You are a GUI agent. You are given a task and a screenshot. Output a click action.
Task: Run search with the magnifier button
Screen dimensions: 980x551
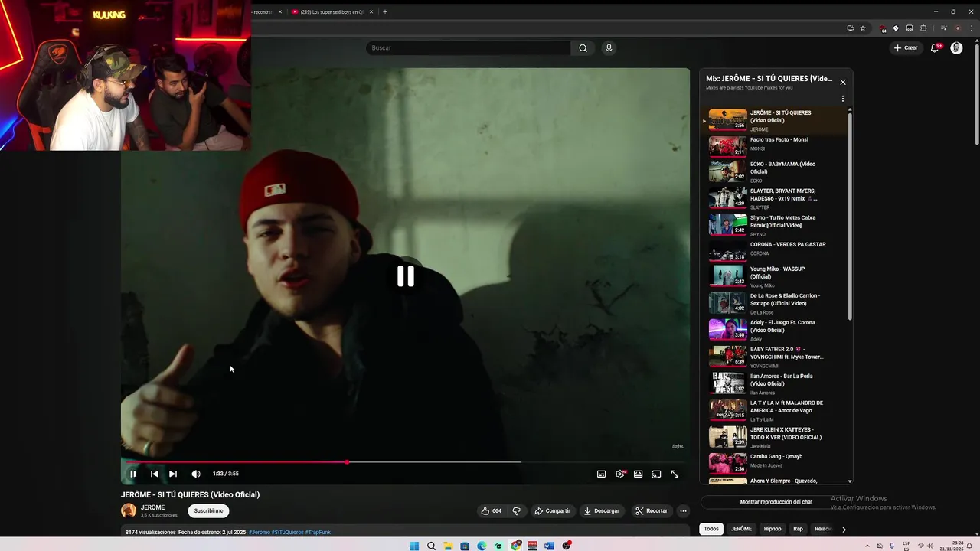[x=583, y=48]
